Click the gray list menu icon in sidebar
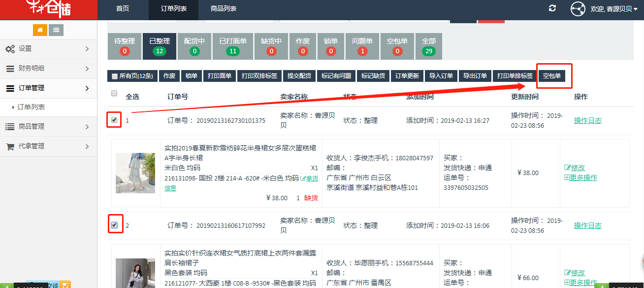 pos(57,30)
